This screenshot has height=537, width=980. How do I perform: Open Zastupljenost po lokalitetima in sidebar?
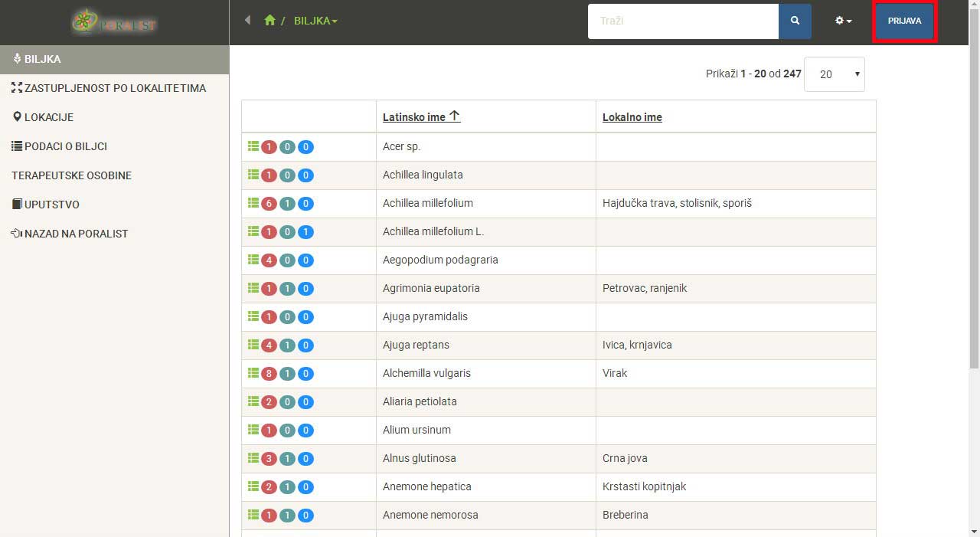pyautogui.click(x=115, y=88)
